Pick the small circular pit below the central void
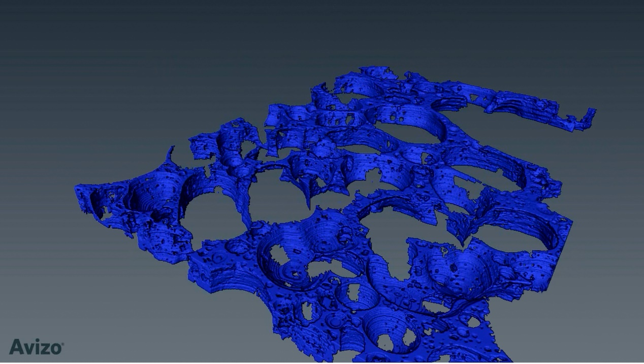The height and width of the screenshot is (364, 644). (x=358, y=295)
